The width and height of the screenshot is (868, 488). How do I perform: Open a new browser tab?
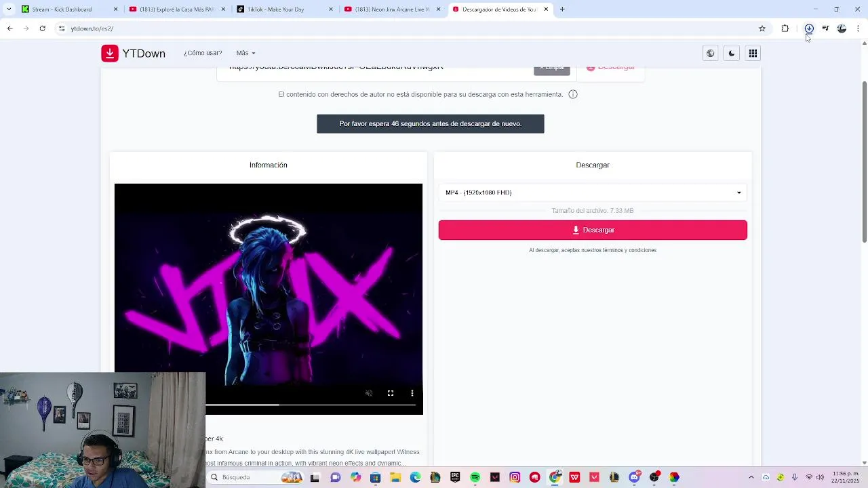click(562, 9)
